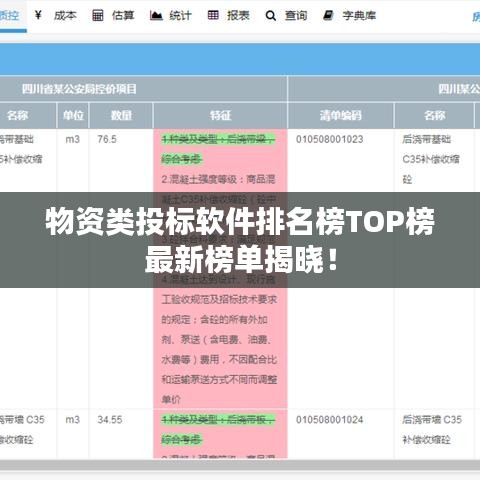Click the m3 unit in the 34.55 row
Screen dimensions: 480x480
point(73,419)
